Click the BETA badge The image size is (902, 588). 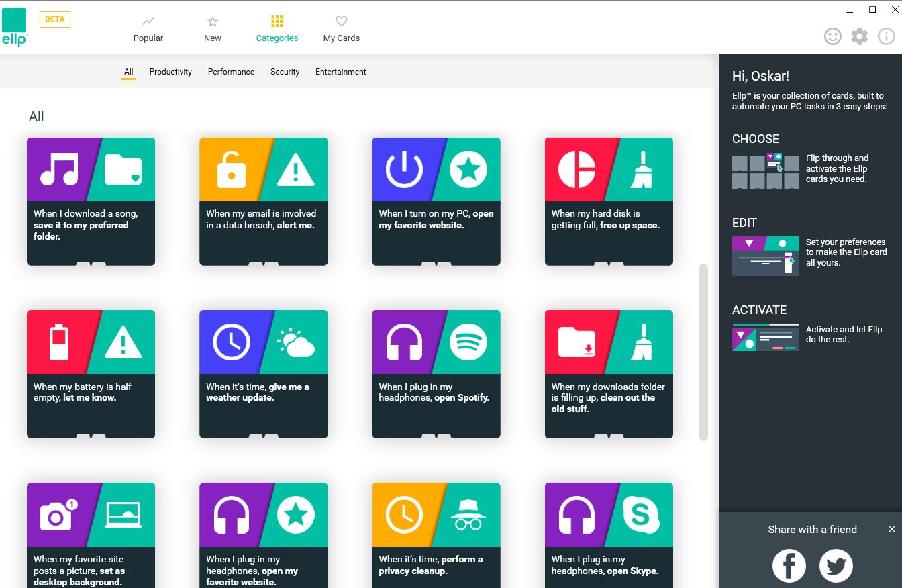pos(55,19)
